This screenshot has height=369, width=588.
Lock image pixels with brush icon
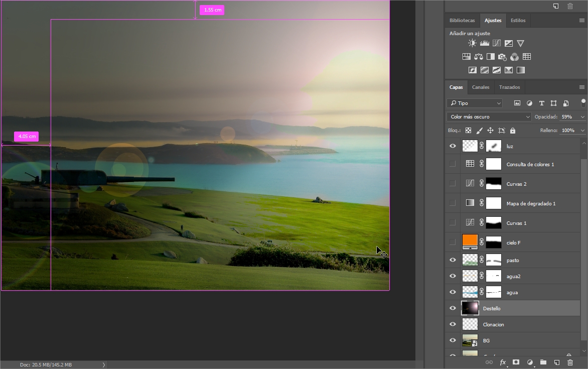(x=479, y=131)
